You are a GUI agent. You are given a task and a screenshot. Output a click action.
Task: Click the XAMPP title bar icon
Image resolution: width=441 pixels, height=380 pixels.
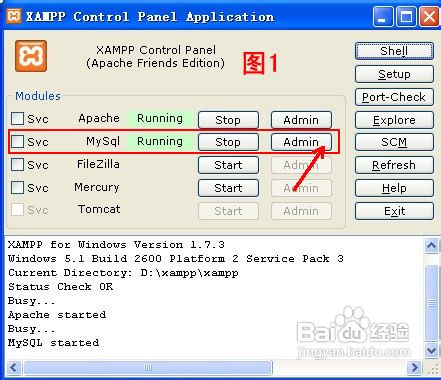click(14, 16)
